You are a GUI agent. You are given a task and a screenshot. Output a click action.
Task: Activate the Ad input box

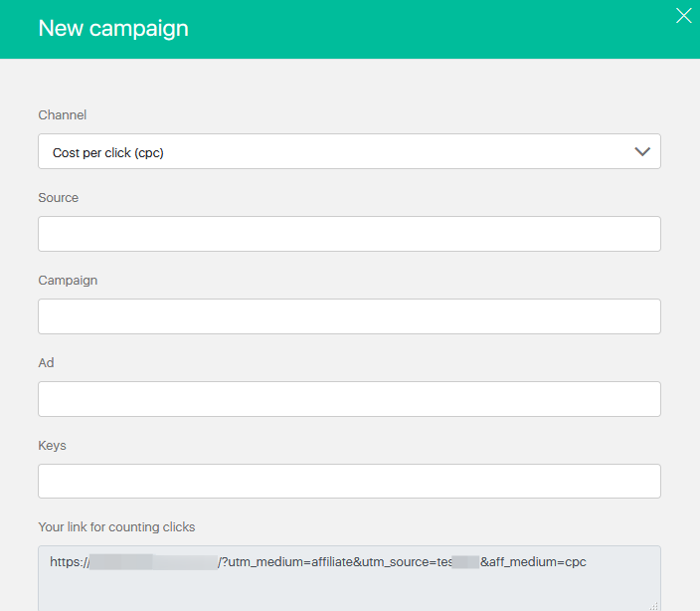[x=348, y=399]
